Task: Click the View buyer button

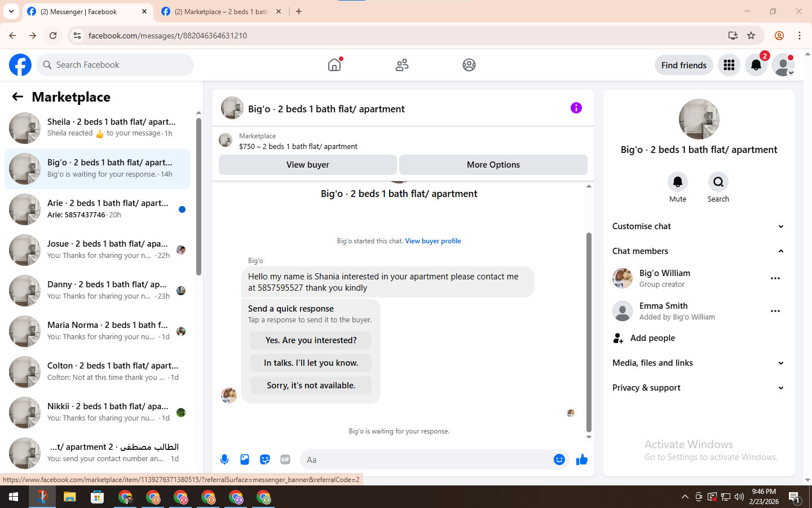Action: 308,165
